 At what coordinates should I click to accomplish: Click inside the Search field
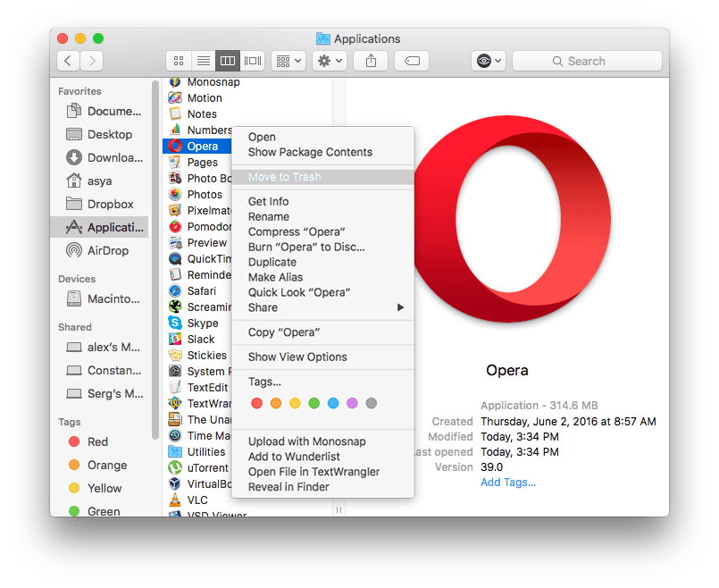pos(586,60)
